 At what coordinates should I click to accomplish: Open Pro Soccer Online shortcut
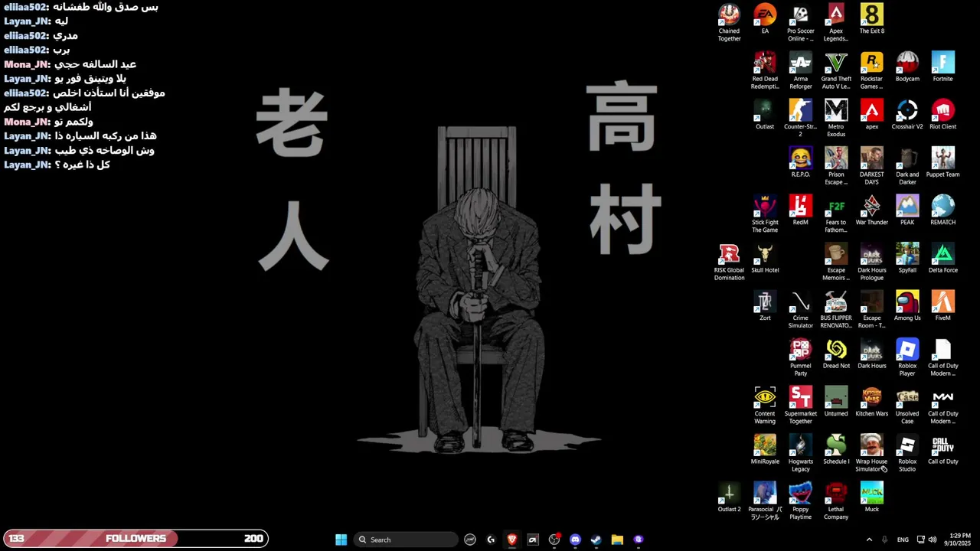click(800, 22)
